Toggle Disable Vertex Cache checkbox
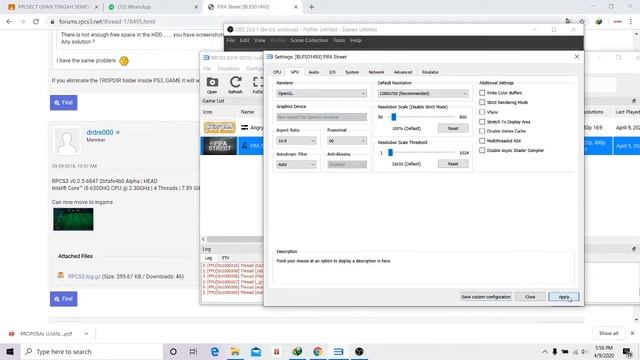The image size is (640, 360). (x=482, y=131)
